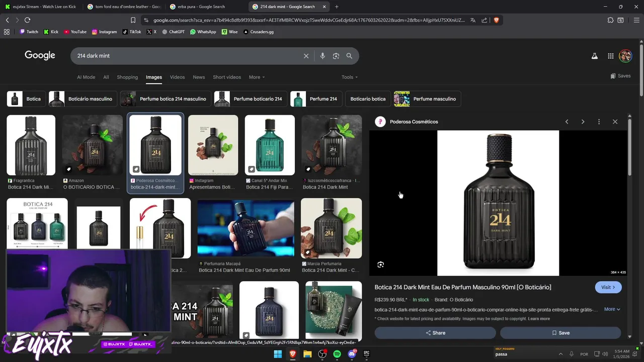
Task: Open the Twitch bookmark
Action: click(x=29, y=32)
